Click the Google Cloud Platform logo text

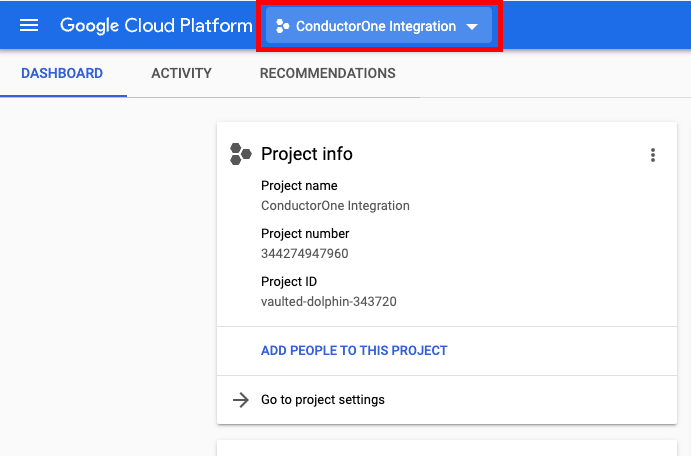coord(156,26)
